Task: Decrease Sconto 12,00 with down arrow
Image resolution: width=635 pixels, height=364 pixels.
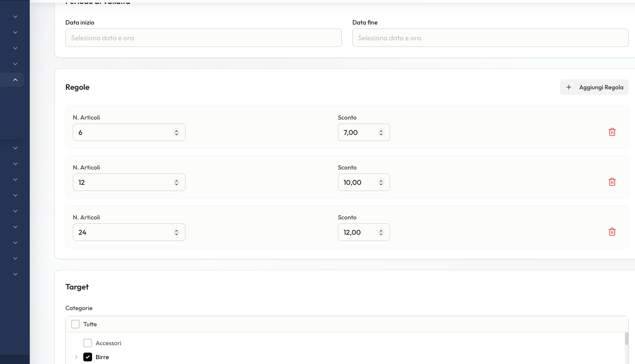Action: [x=381, y=234]
